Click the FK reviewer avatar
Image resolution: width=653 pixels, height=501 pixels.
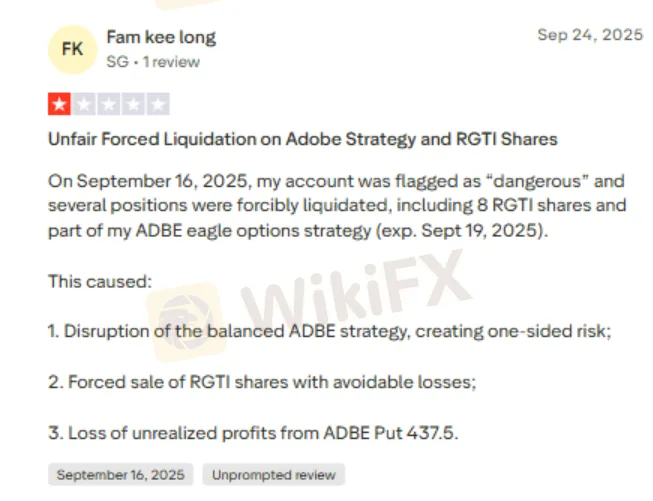[x=72, y=49]
